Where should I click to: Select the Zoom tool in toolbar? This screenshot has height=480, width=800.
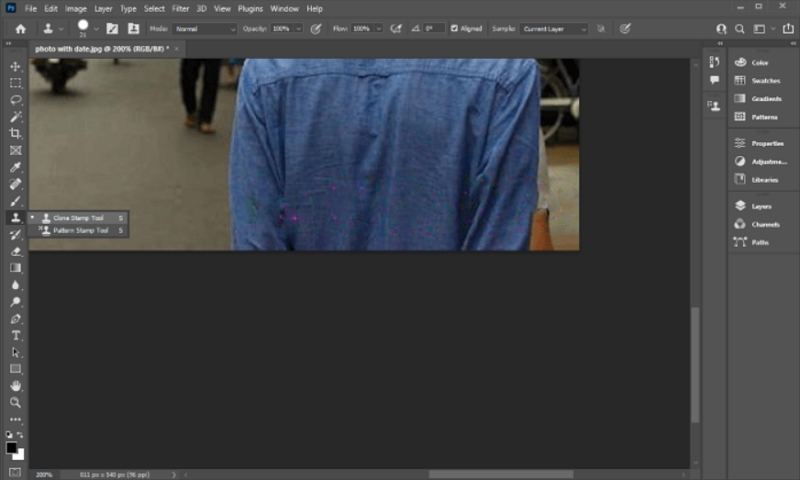pos(15,402)
